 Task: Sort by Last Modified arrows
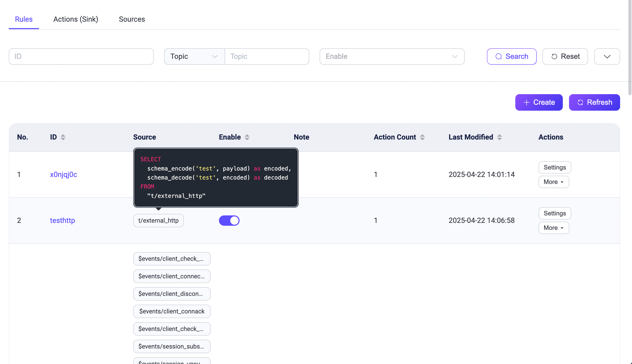(x=500, y=137)
